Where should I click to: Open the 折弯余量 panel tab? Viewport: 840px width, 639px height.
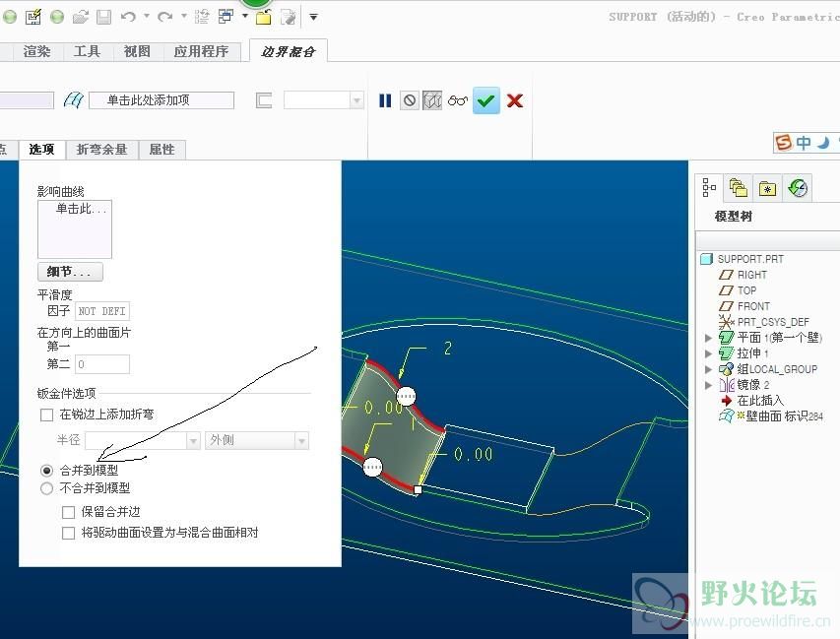[x=101, y=150]
